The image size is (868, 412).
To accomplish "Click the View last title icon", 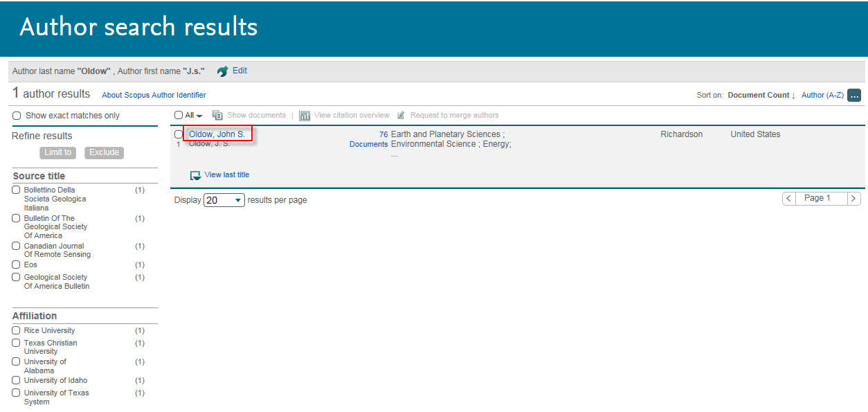I will point(195,175).
